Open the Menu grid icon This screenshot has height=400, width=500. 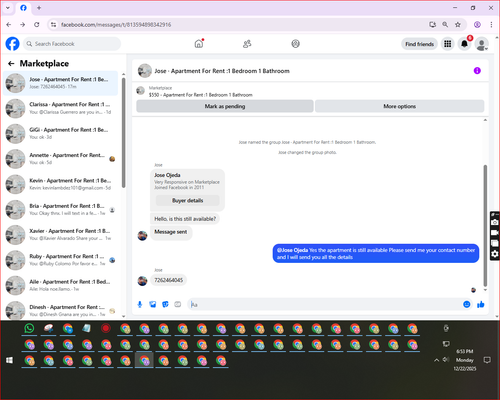(x=448, y=44)
